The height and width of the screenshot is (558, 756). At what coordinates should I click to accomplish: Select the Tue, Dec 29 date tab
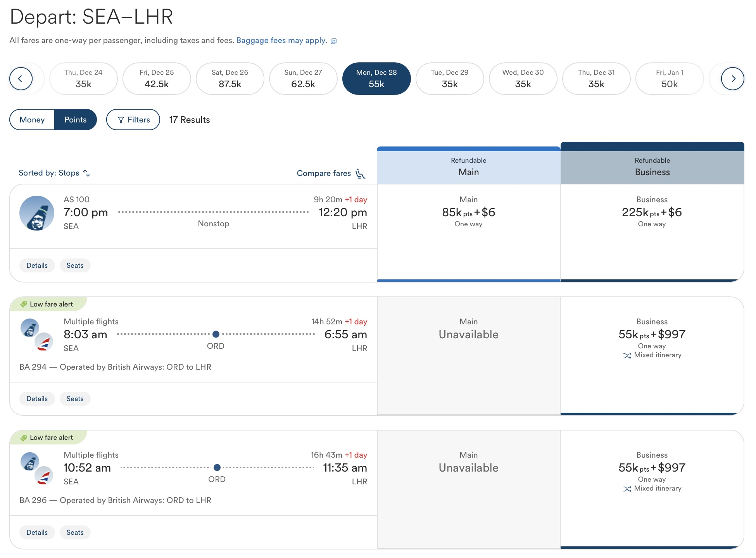(450, 78)
